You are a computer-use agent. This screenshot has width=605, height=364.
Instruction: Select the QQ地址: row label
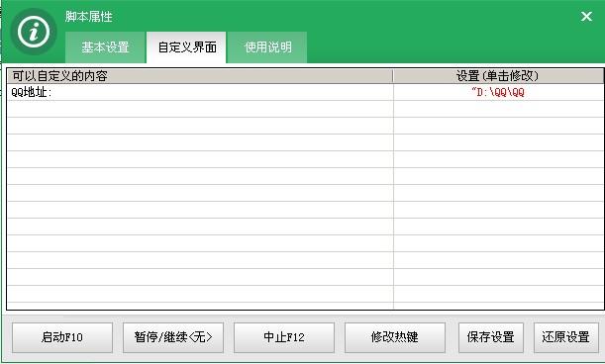coord(32,92)
